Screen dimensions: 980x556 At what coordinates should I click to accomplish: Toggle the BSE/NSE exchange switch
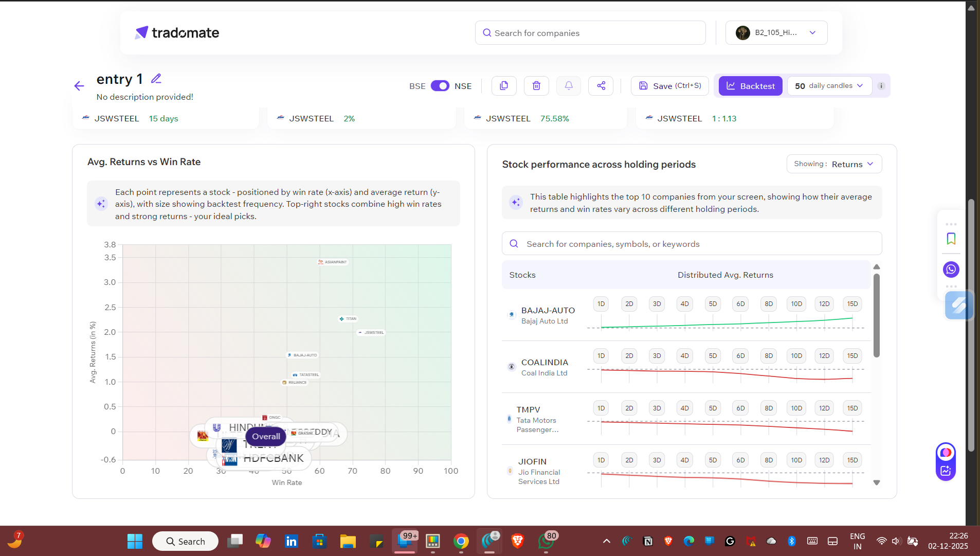[440, 86]
